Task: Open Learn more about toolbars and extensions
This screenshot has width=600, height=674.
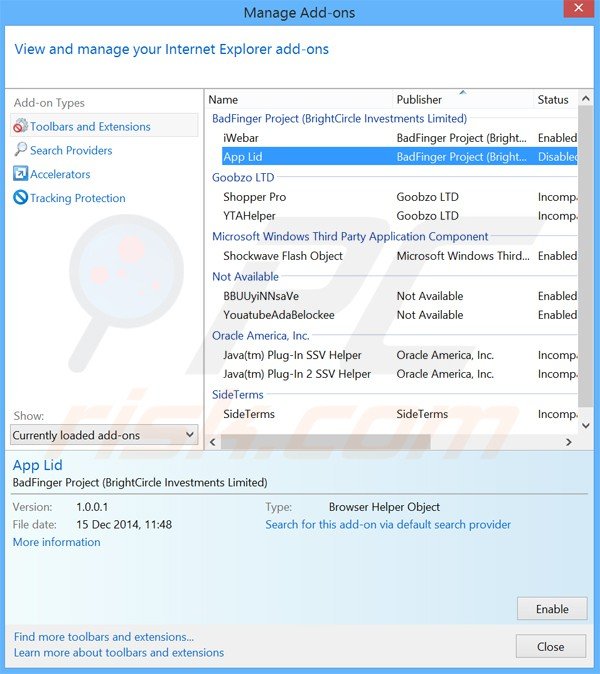Action: point(119,653)
